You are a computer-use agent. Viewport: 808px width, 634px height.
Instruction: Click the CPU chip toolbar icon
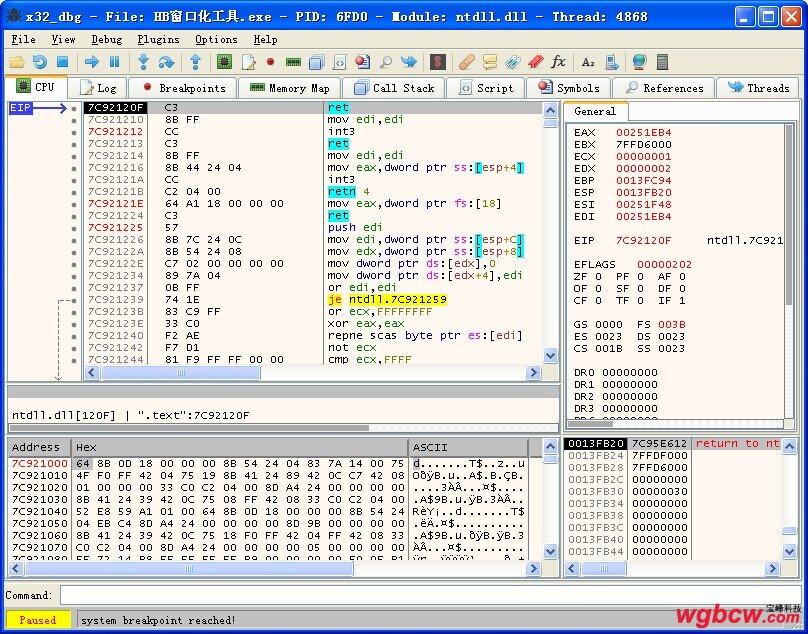pyautogui.click(x=224, y=62)
